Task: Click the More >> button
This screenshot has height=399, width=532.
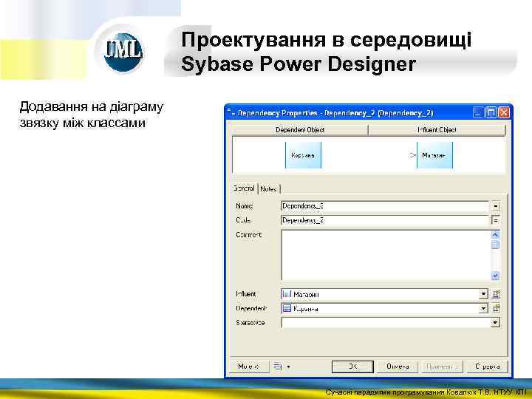Action: (249, 366)
